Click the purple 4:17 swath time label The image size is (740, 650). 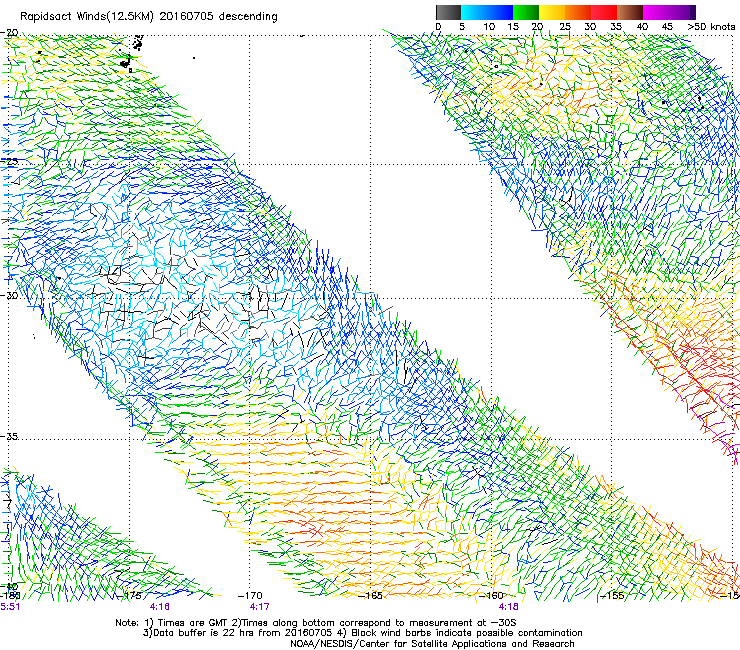point(260,607)
